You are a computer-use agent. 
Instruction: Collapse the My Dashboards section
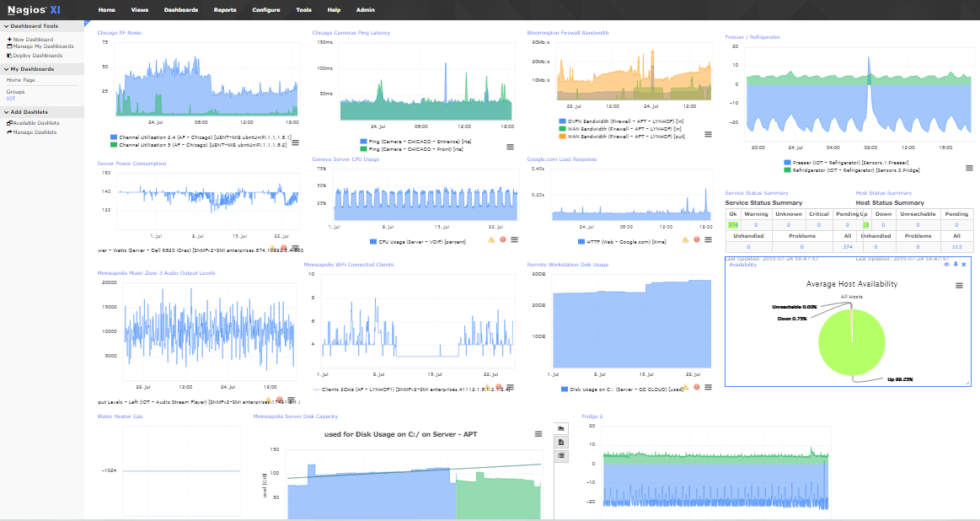tap(6, 69)
